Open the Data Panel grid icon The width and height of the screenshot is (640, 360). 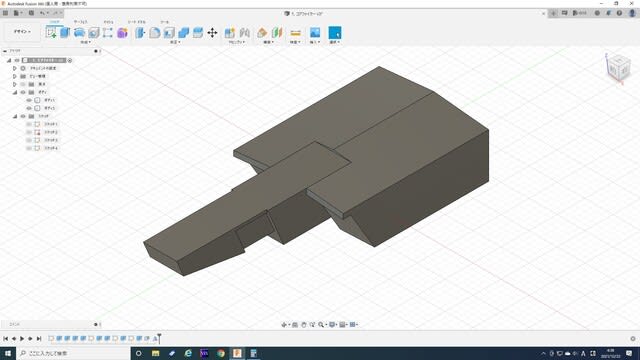point(5,13)
